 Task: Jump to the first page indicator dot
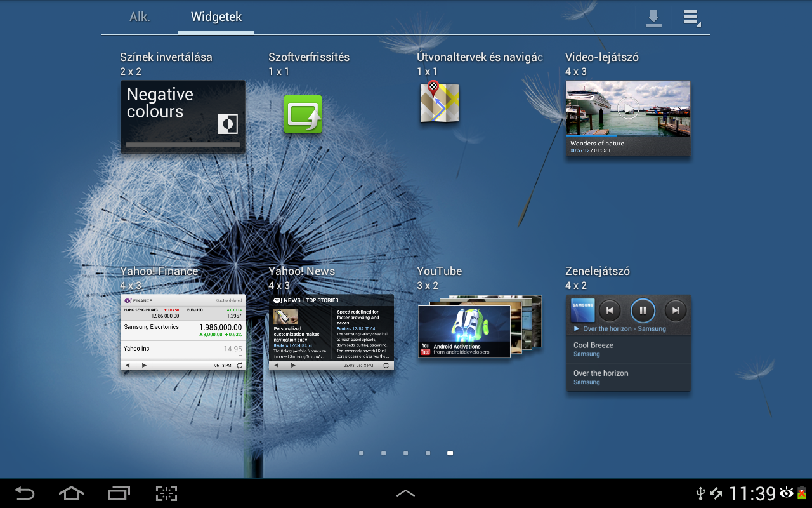click(362, 453)
